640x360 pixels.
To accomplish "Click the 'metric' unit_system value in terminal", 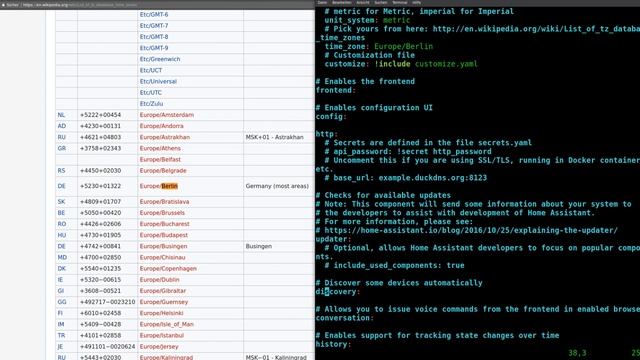I will (x=396, y=20).
